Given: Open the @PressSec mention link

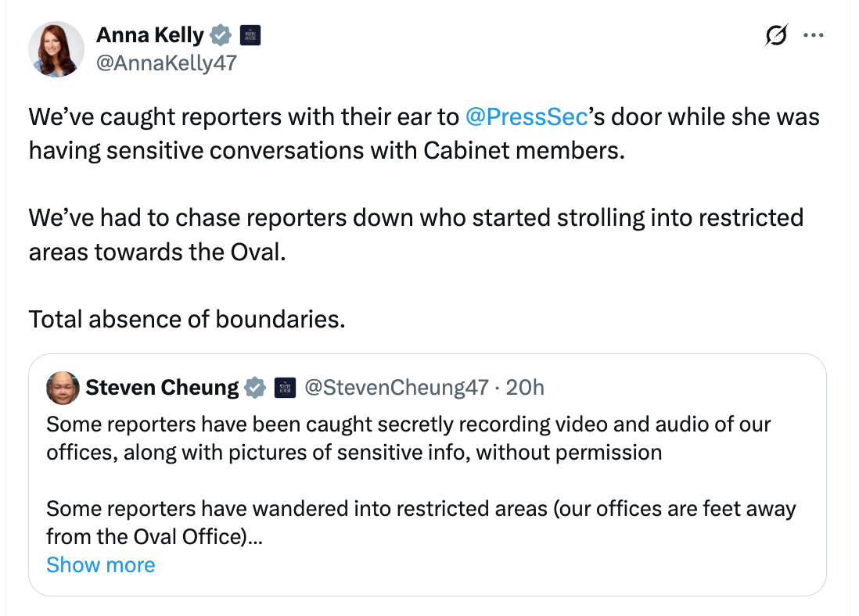Looking at the screenshot, I should [526, 117].
